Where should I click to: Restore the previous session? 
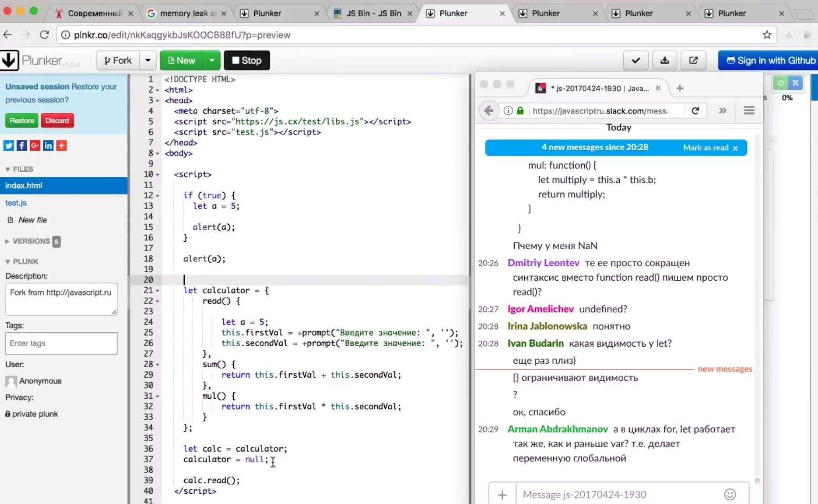(22, 121)
